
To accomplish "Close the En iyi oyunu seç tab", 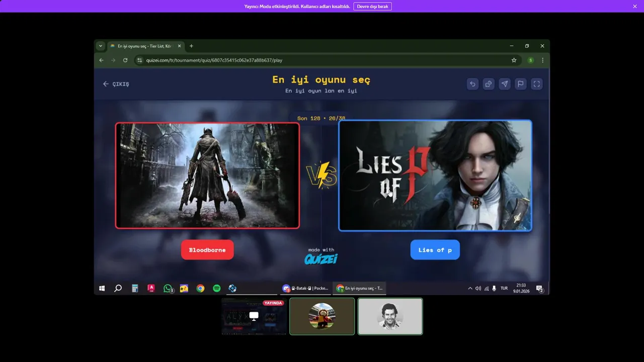I will pos(179,46).
